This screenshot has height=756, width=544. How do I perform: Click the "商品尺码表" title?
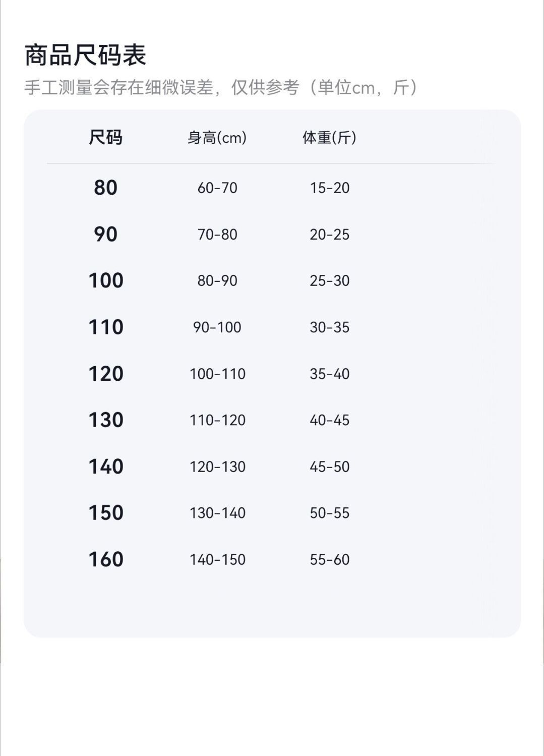(85, 55)
